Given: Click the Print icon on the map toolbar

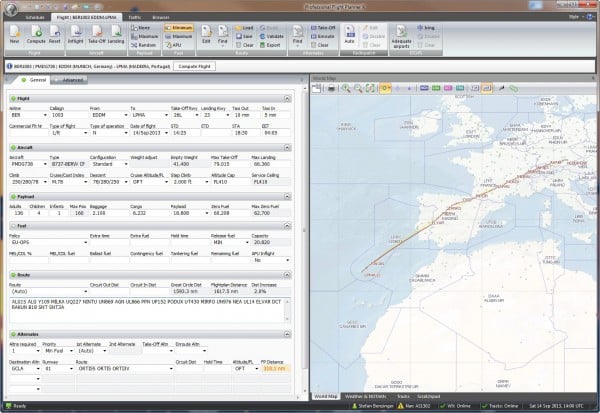Looking at the screenshot, I should (x=331, y=88).
